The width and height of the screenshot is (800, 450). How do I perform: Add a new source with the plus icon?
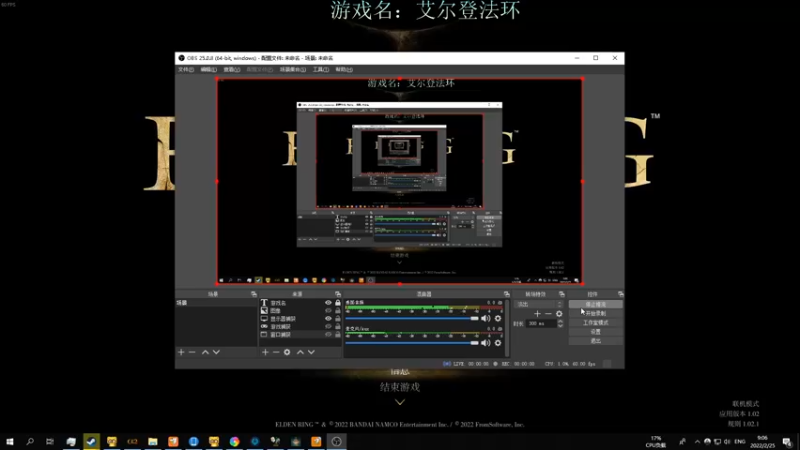tap(265, 352)
